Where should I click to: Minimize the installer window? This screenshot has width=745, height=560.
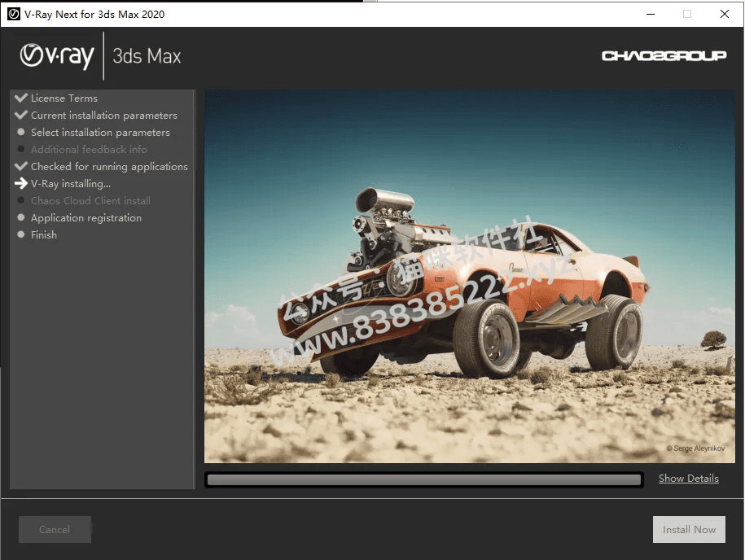pyautogui.click(x=651, y=15)
